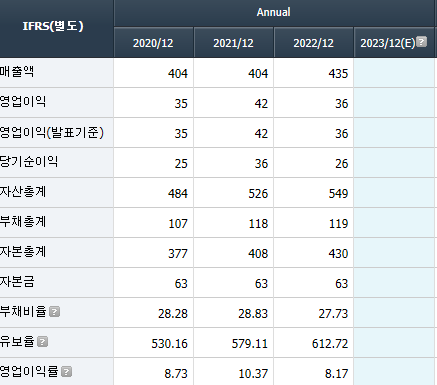Click the 영업이익(발표기준) row label
Image resolution: width=437 pixels, height=385 pixels.
(x=52, y=132)
